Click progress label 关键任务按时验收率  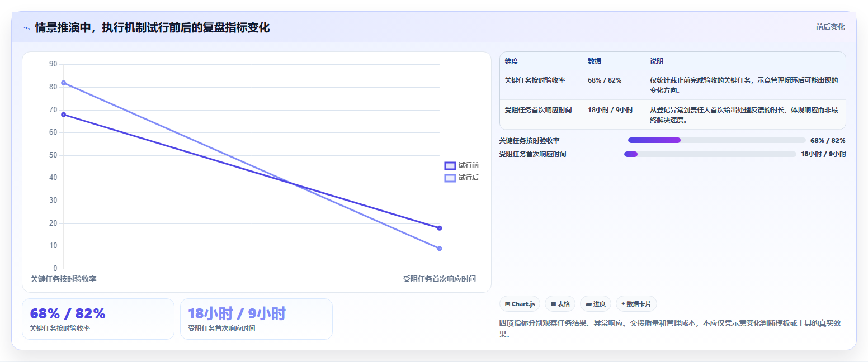tap(530, 141)
